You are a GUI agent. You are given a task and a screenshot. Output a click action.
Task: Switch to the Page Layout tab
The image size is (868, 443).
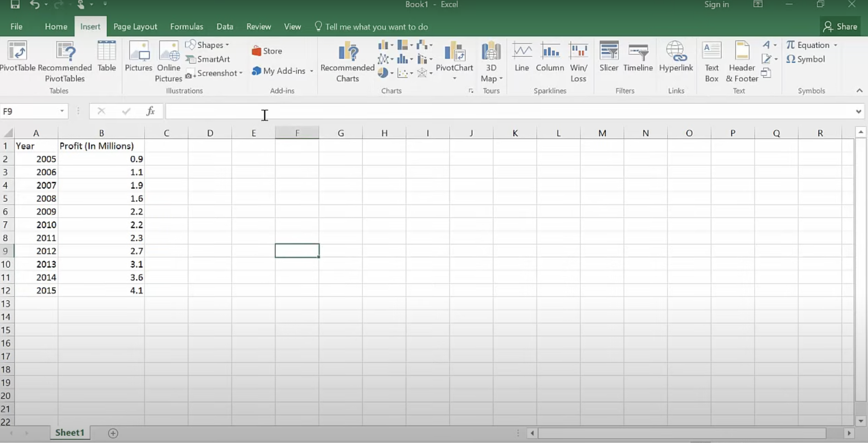135,27
